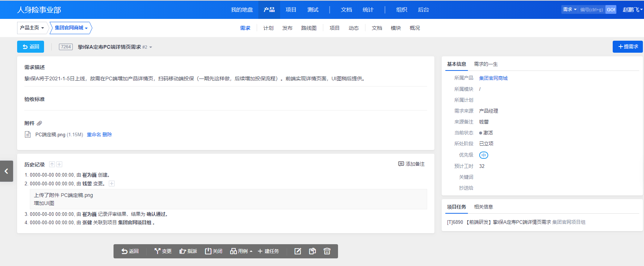This screenshot has width=644, height=266.
Task: Click the copy requirement icon in bottom toolbar
Action: click(312, 251)
